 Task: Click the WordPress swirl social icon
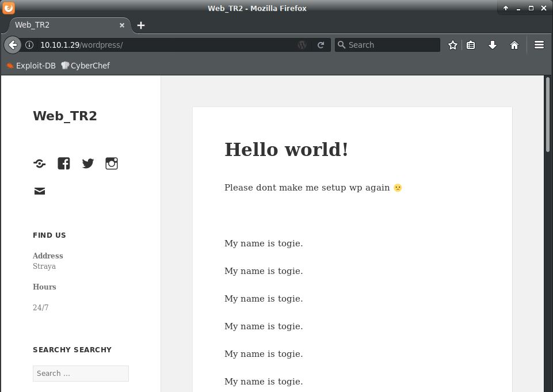click(39, 163)
